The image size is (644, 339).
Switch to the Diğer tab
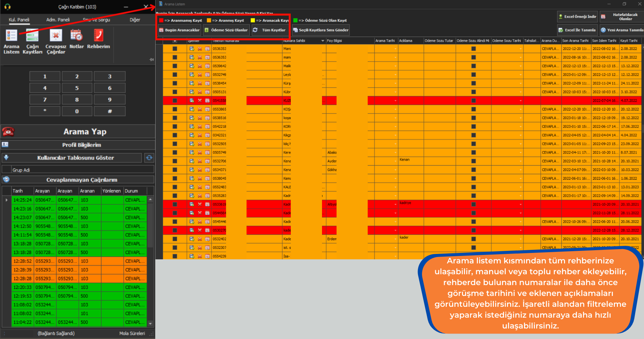pyautogui.click(x=135, y=20)
